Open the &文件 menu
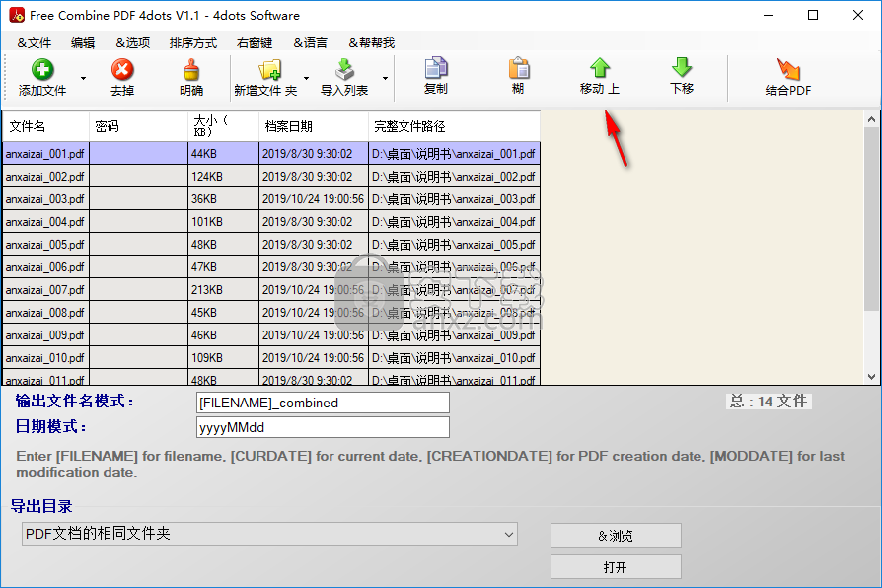This screenshot has height=588, width=882. pyautogui.click(x=35, y=42)
